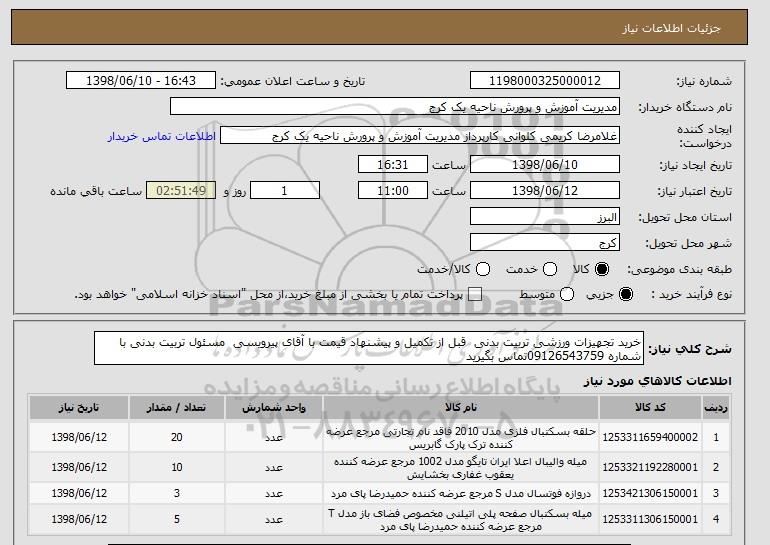Screen dimensions: 770x545
Task: Click the تاریخ نیاز column header
Action: coord(79,408)
